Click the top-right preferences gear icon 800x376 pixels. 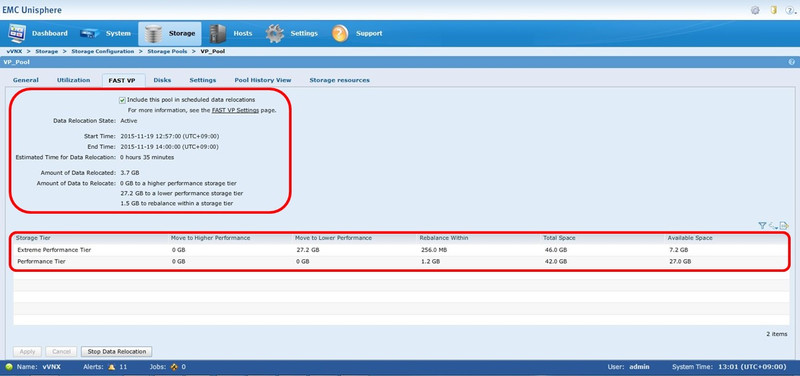coord(756,10)
